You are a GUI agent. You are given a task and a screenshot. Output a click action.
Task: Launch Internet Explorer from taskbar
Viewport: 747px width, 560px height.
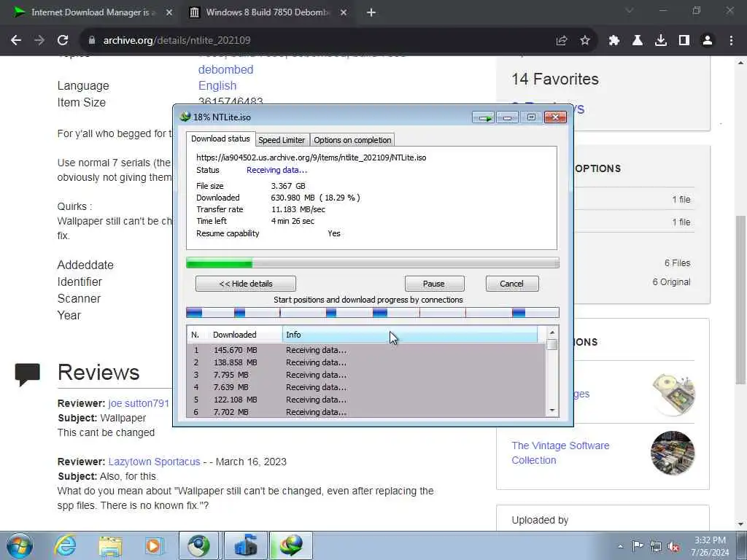pos(65,545)
